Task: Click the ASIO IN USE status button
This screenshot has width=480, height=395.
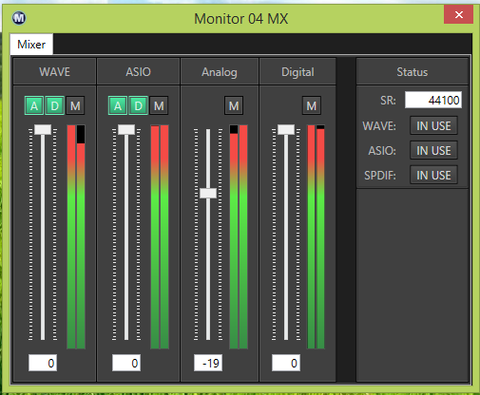Action: pyautogui.click(x=433, y=150)
